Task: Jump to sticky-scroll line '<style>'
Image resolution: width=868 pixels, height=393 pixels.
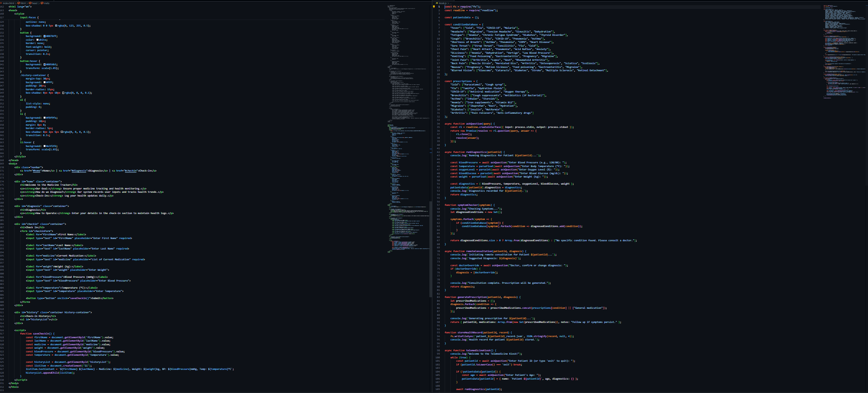Action: pos(19,14)
